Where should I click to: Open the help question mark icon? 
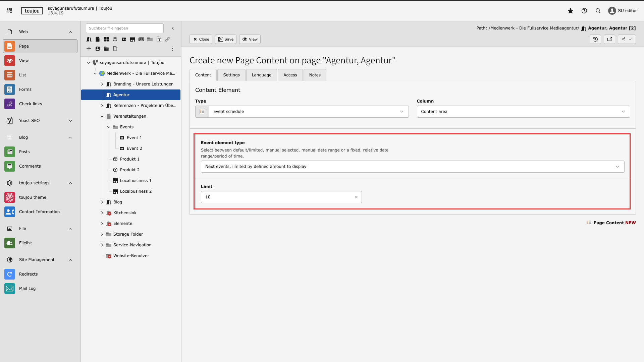584,11
